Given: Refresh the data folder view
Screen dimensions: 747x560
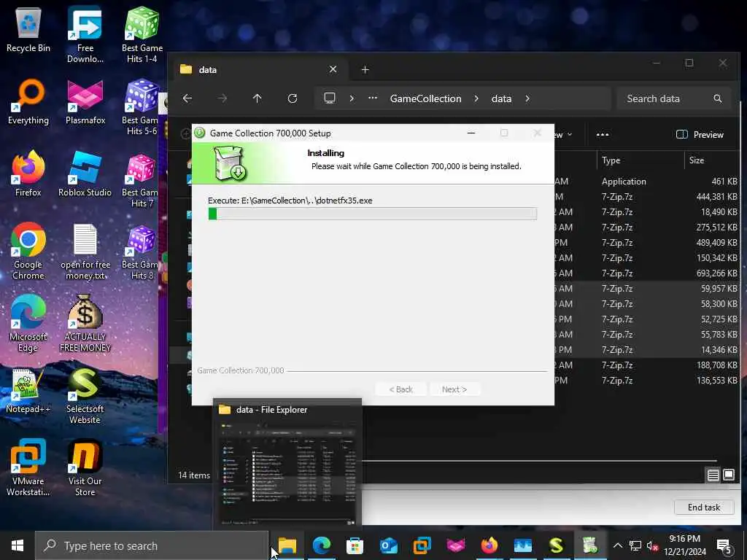Looking at the screenshot, I should [292, 98].
